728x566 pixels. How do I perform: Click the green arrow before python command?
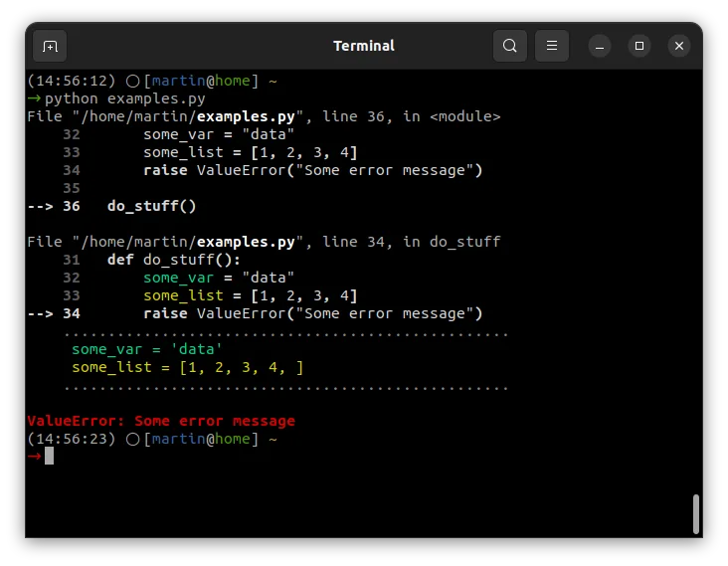(34, 98)
